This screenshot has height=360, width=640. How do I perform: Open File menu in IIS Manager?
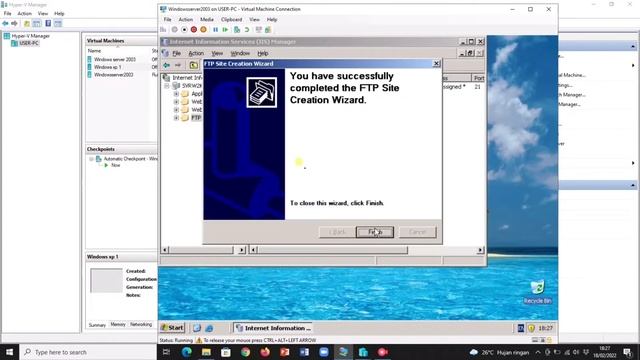[x=176, y=53]
